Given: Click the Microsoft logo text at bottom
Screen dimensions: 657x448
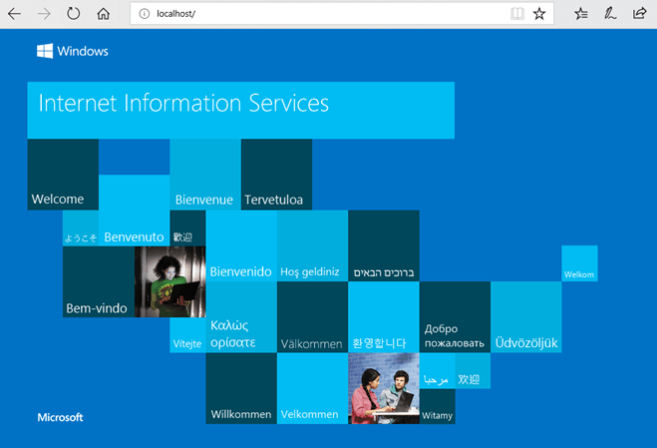Looking at the screenshot, I should tap(60, 417).
